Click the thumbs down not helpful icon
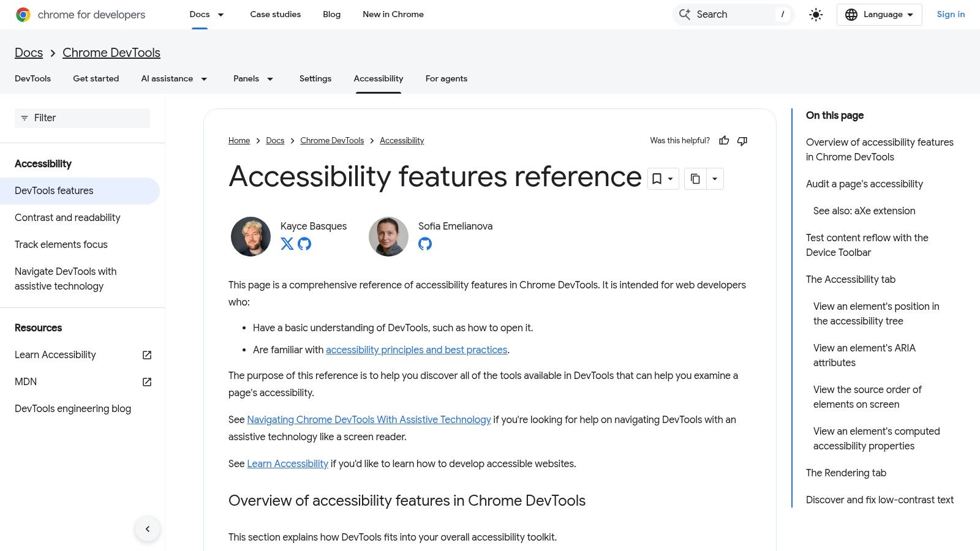 [x=742, y=141]
